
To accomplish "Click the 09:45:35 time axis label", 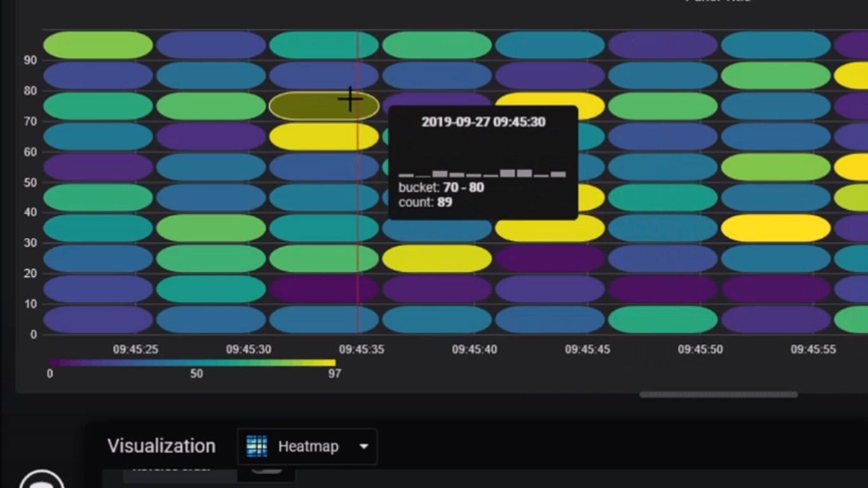I will (x=362, y=349).
